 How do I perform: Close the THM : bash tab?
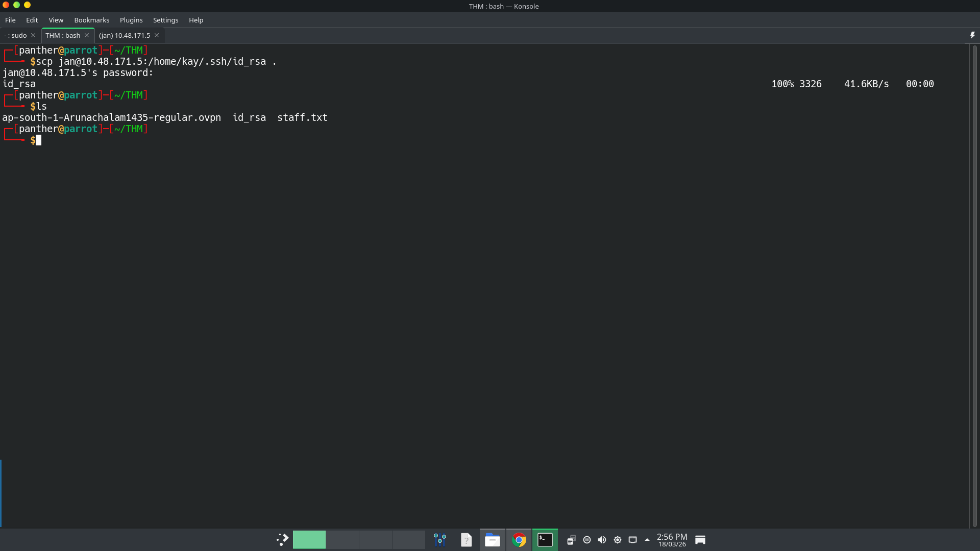point(87,35)
